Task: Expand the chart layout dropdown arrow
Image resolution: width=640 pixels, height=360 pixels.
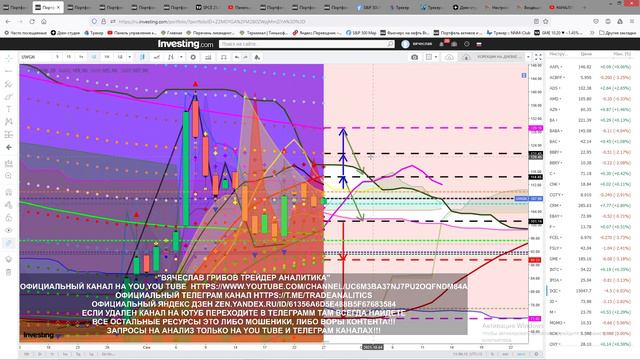Action: tap(436, 57)
